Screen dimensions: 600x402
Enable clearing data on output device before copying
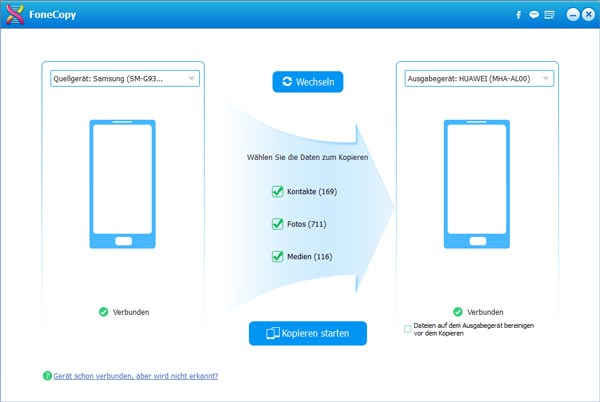(408, 328)
